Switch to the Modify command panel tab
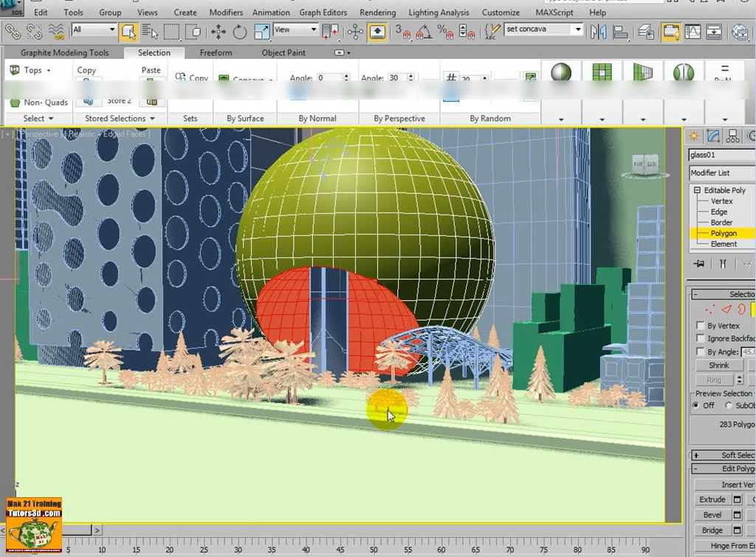756x557 pixels. pyautogui.click(x=712, y=136)
